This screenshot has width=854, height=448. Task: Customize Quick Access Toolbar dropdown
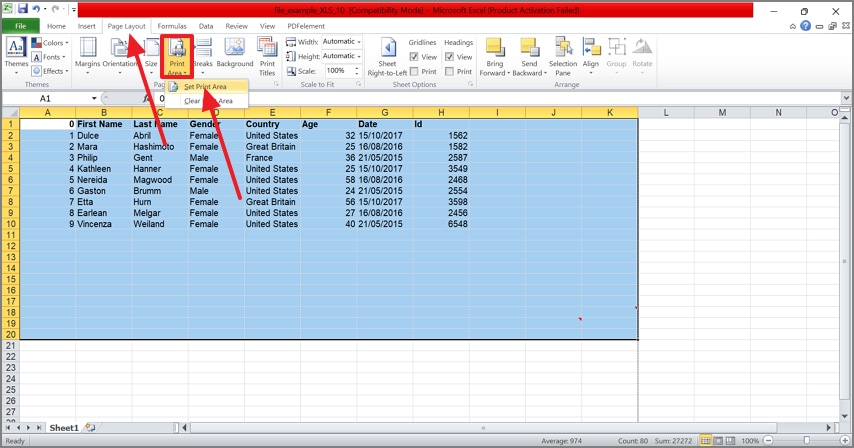pyautogui.click(x=74, y=9)
